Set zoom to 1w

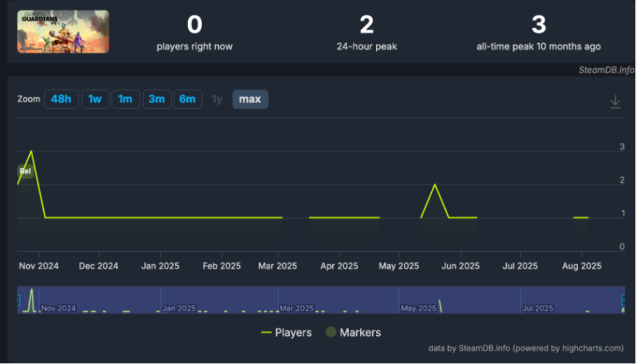95,99
